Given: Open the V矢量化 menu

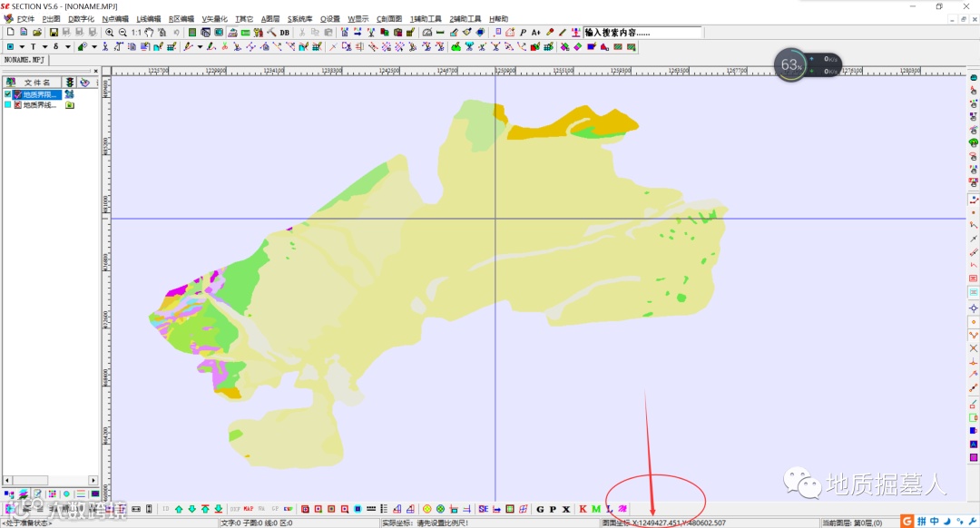Looking at the screenshot, I should 214,19.
